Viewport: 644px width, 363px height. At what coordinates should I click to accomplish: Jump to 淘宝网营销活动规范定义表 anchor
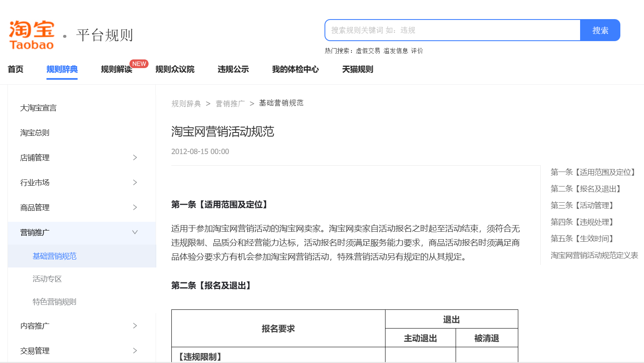pyautogui.click(x=594, y=255)
